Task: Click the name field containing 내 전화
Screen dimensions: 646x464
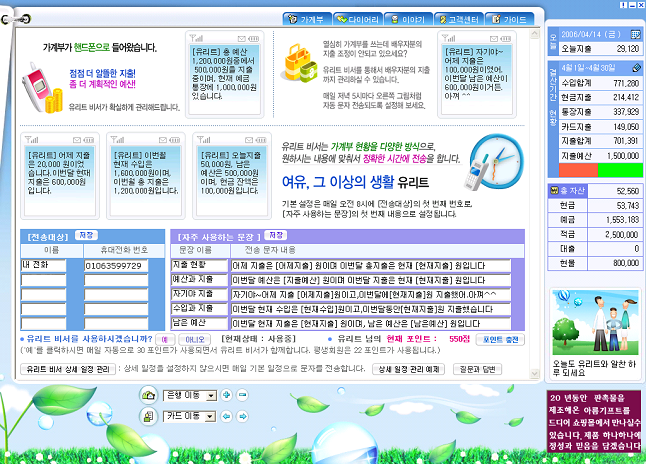Action: (44, 265)
